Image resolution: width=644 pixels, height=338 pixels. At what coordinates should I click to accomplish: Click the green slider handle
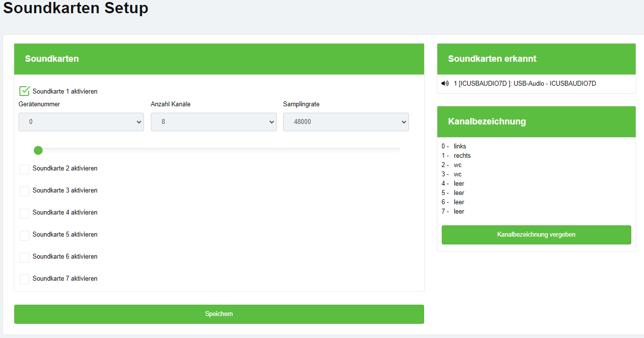38,150
